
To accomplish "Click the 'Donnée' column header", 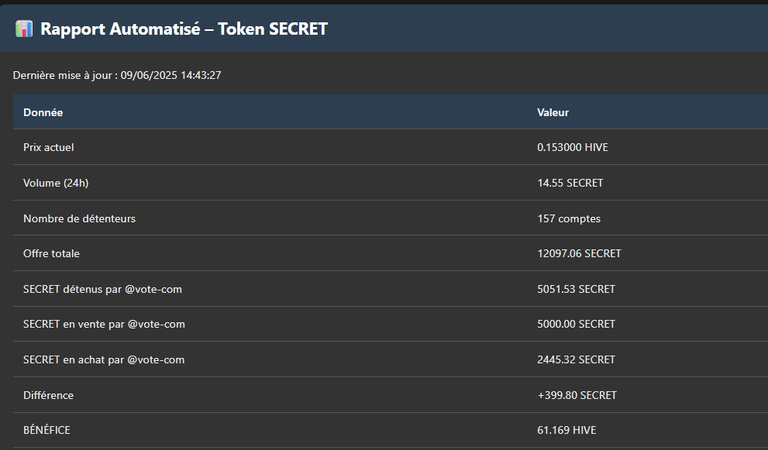I will (43, 113).
